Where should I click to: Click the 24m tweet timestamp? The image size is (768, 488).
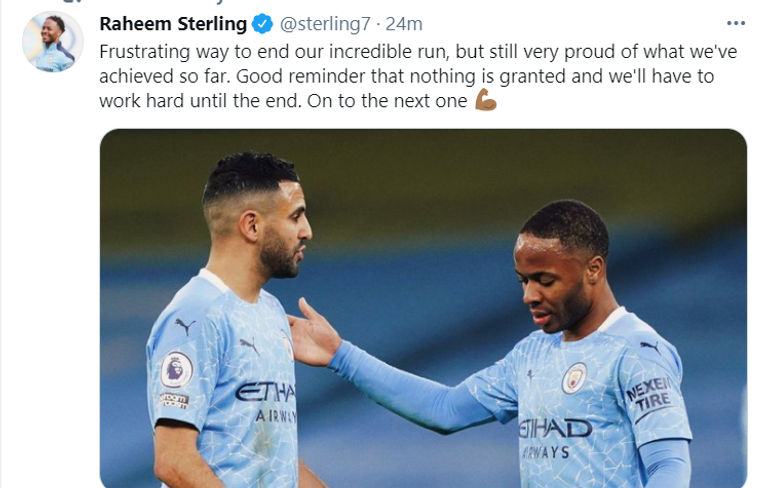tap(404, 23)
